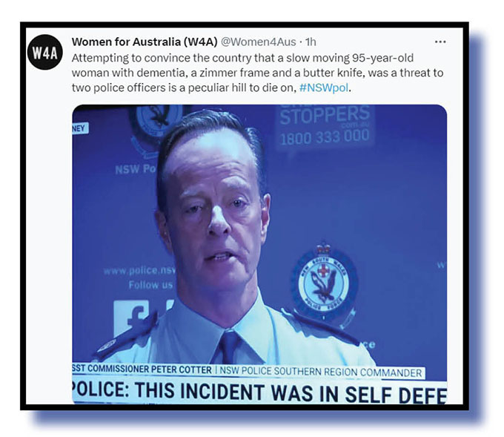Screen dimensions: 504x437
Task: Click the www.police.ns web address text
Action: tap(139, 271)
